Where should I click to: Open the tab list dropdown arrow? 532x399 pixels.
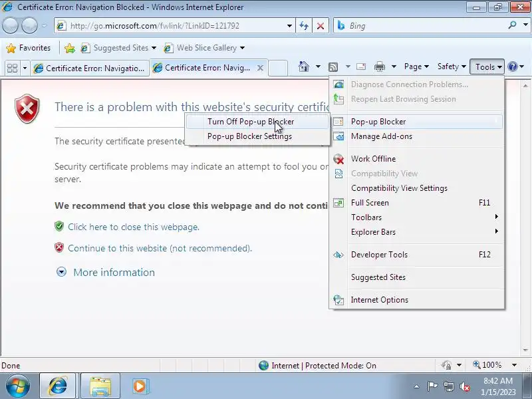pos(25,68)
